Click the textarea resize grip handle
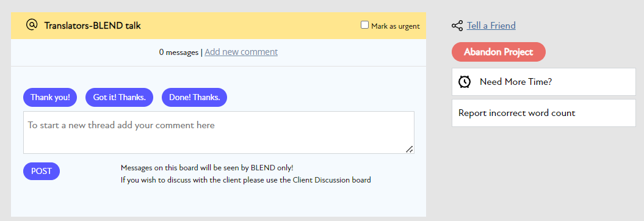Viewport: 644px width, 221px height. click(409, 149)
